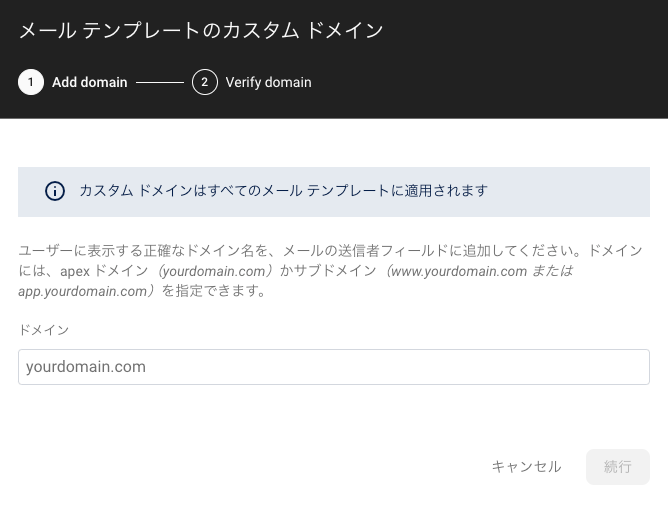Image resolution: width=668 pixels, height=517 pixels.
Task: Click the ドメイン field label
Action: click(x=43, y=330)
